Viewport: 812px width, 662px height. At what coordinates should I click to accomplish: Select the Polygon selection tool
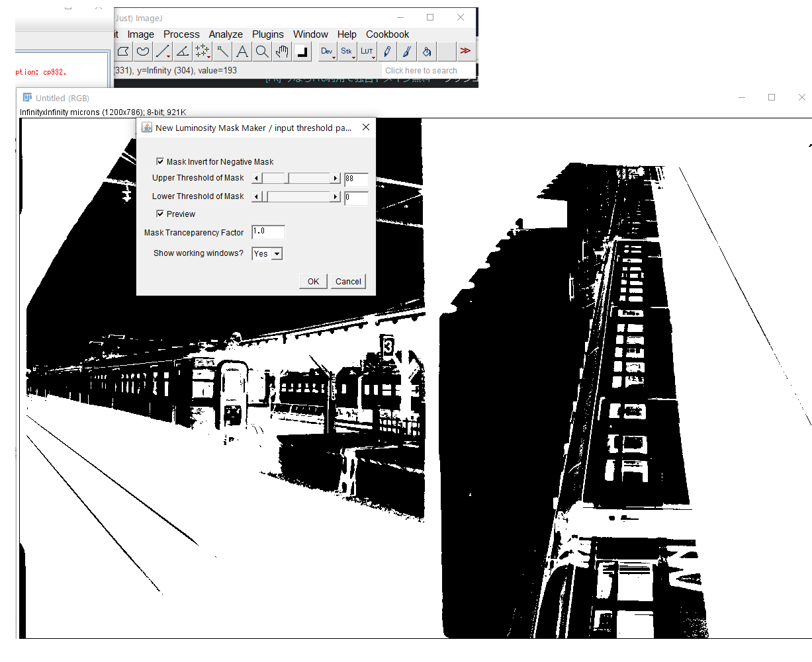click(x=123, y=52)
